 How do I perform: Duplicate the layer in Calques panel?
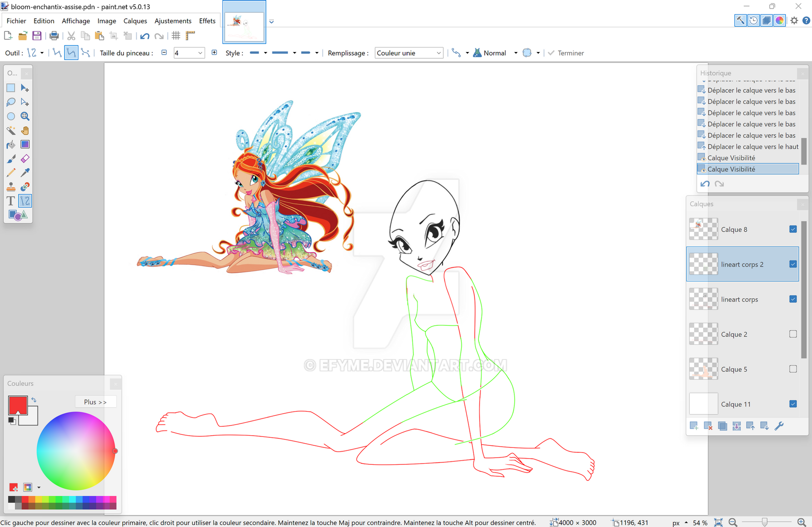(x=722, y=426)
